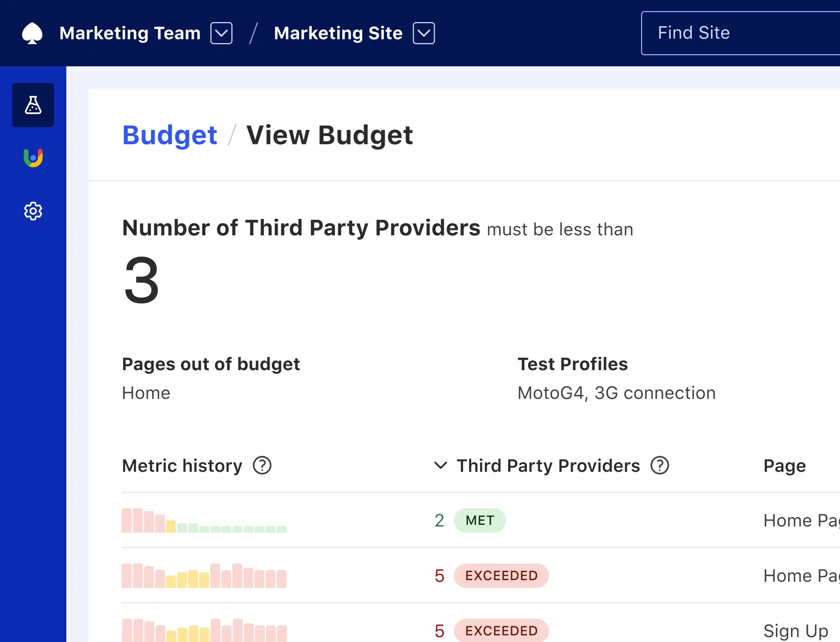Click the second row metric history chart
Image resolution: width=840 pixels, height=642 pixels.
point(204,575)
